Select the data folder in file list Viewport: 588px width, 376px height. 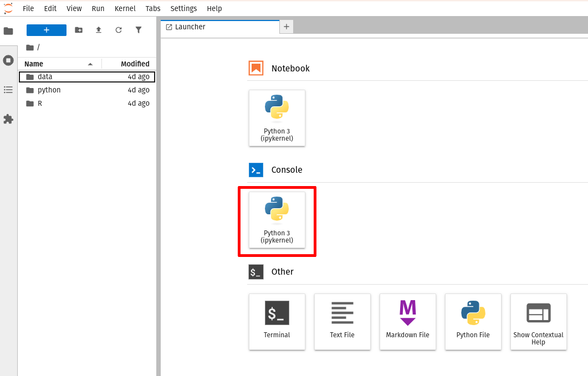45,76
